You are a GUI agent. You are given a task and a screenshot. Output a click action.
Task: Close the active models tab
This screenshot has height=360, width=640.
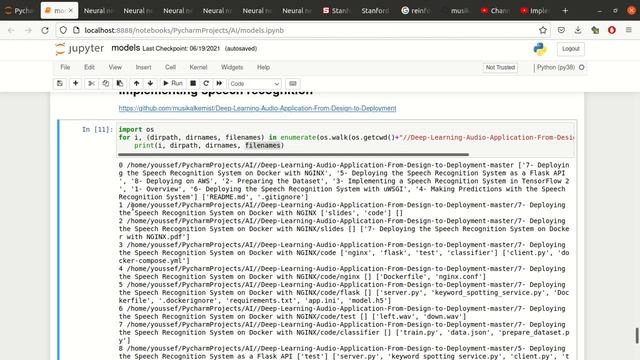pyautogui.click(x=71, y=11)
